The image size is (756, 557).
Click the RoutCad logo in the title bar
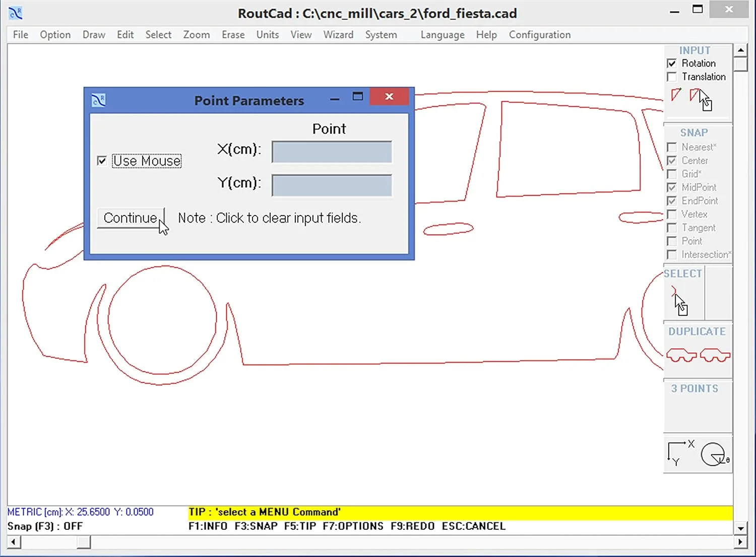(x=15, y=13)
